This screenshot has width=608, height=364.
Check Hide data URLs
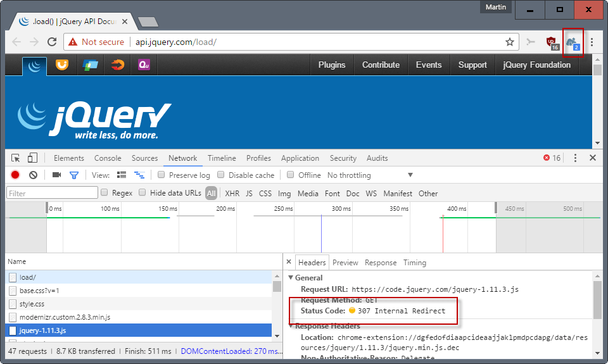(x=142, y=192)
